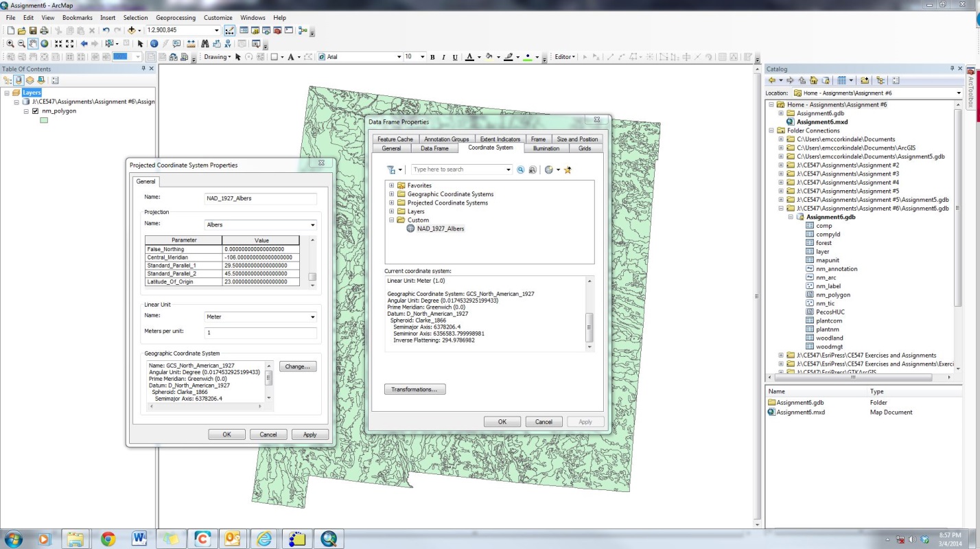Go back to previous extent arrow
980x549 pixels.
coord(84,43)
